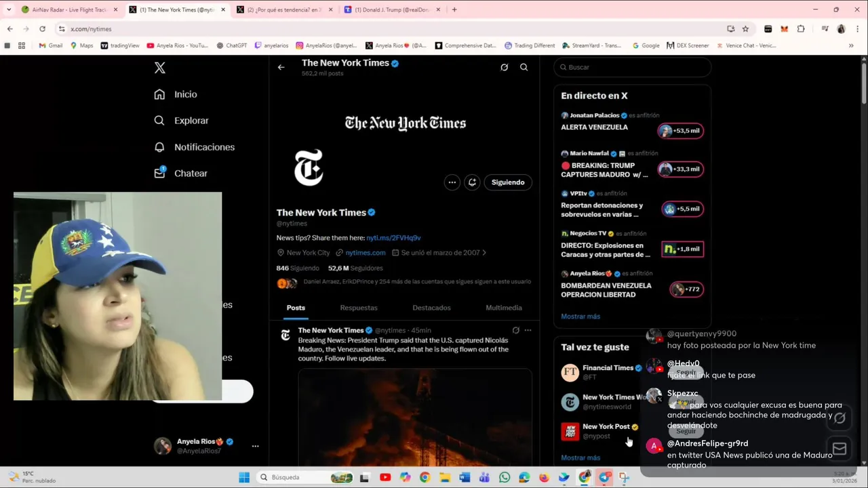Open the Gmail bookmark
This screenshot has height=488, width=868.
click(51, 46)
